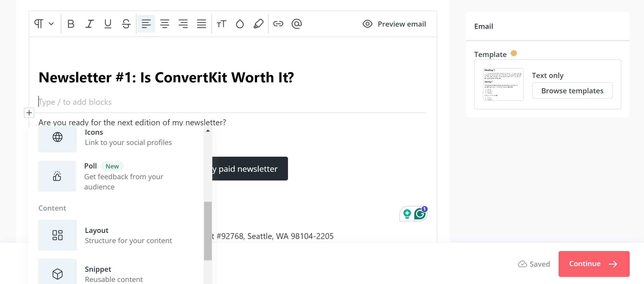The width and height of the screenshot is (644, 284).
Task: Click the New badge beside Poll
Action: tap(112, 166)
